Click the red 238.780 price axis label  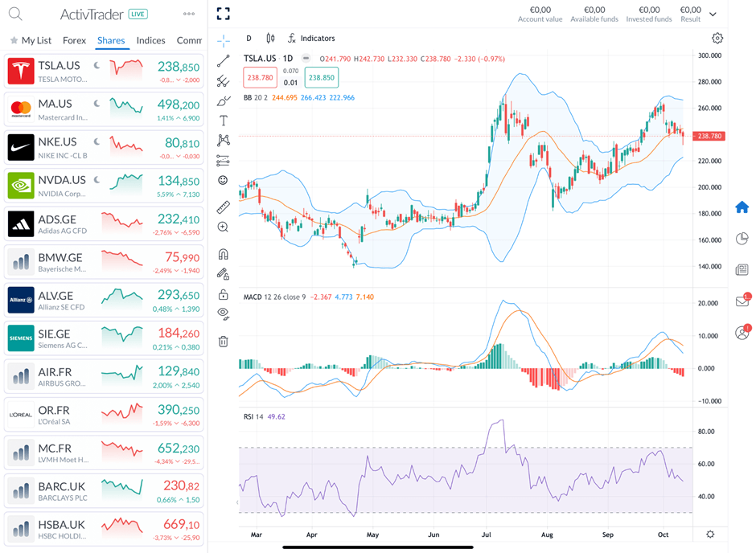(x=709, y=137)
